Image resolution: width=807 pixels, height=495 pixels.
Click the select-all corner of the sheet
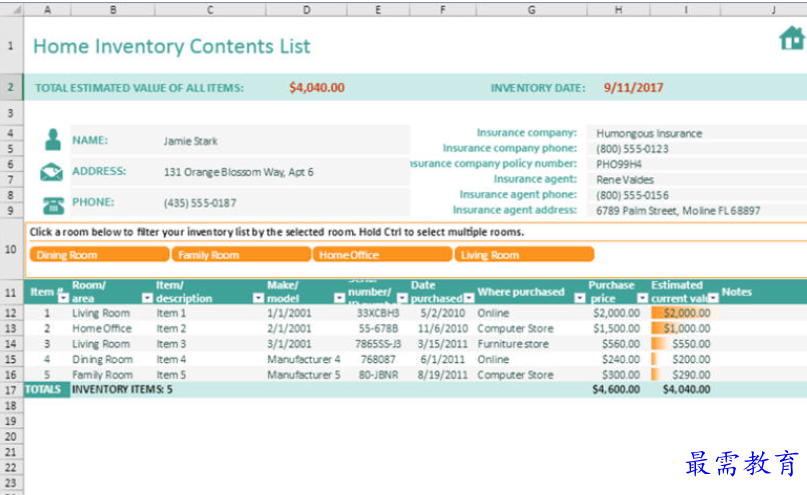coord(11,9)
